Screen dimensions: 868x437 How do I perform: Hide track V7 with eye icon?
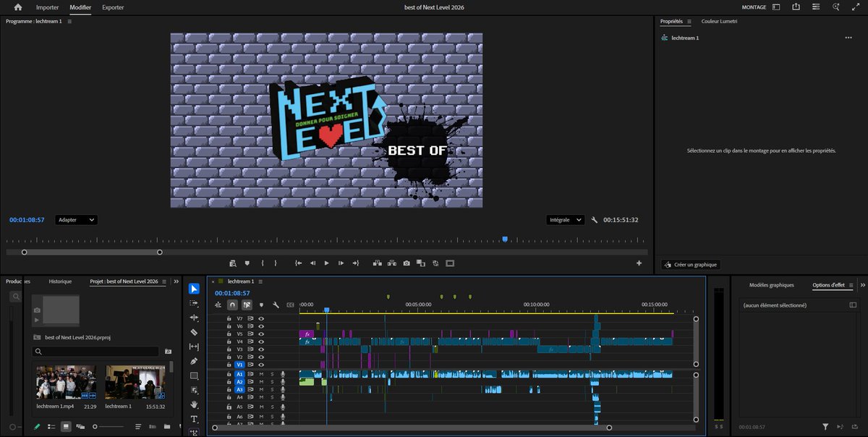click(261, 318)
